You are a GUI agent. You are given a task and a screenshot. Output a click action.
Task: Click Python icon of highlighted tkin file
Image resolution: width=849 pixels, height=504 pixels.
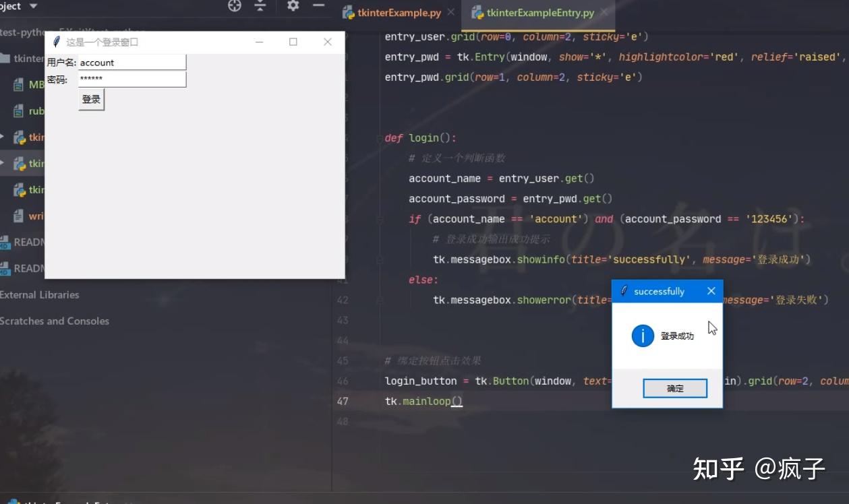[20, 164]
